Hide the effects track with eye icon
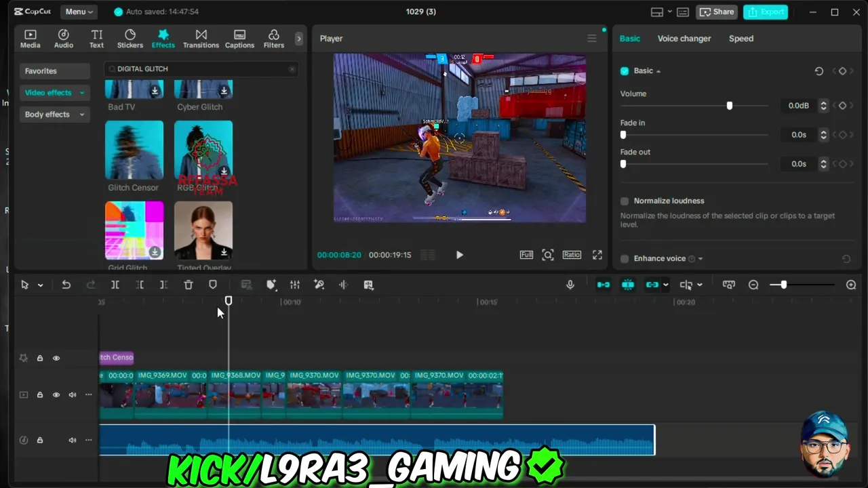This screenshot has height=488, width=868. coord(56,359)
